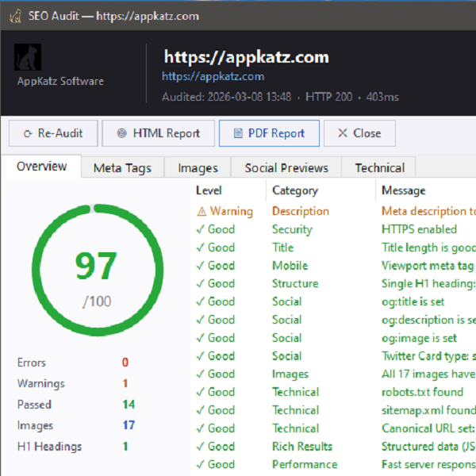The image size is (476, 476).
Task: Open the blue https://appkatz.com link
Action: (x=213, y=76)
